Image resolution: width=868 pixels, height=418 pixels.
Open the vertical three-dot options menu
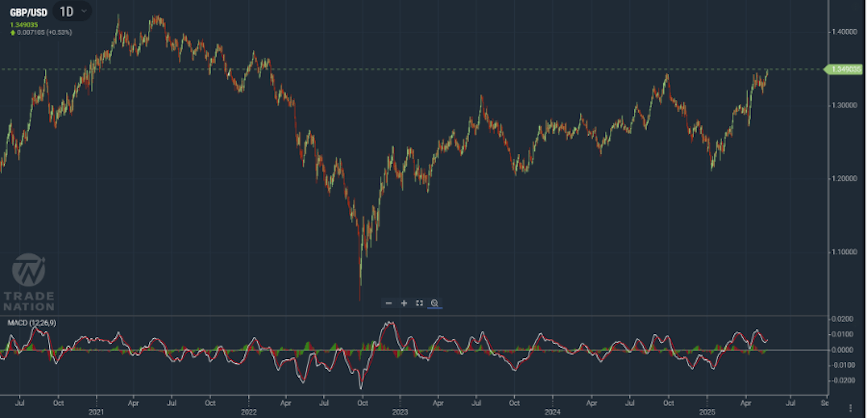[x=850, y=408]
